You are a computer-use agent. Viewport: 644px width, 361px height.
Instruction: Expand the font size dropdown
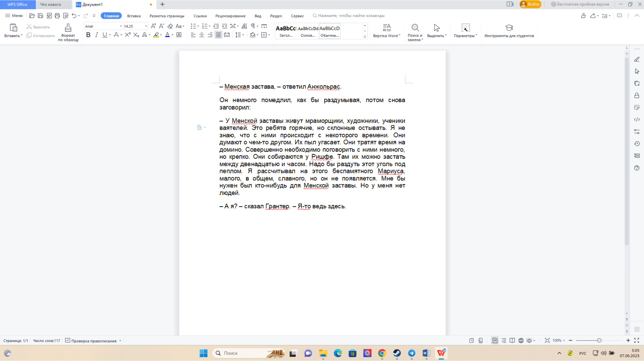146,26
